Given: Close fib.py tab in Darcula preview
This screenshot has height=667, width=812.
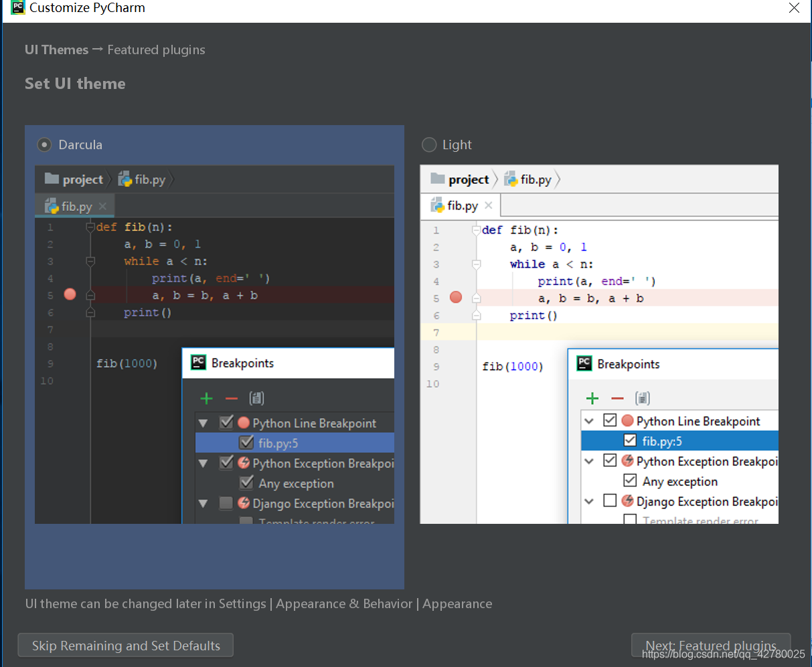Looking at the screenshot, I should pos(102,206).
